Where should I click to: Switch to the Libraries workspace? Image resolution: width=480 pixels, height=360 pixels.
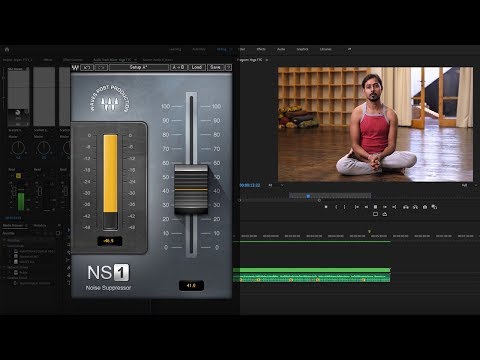coord(326,49)
